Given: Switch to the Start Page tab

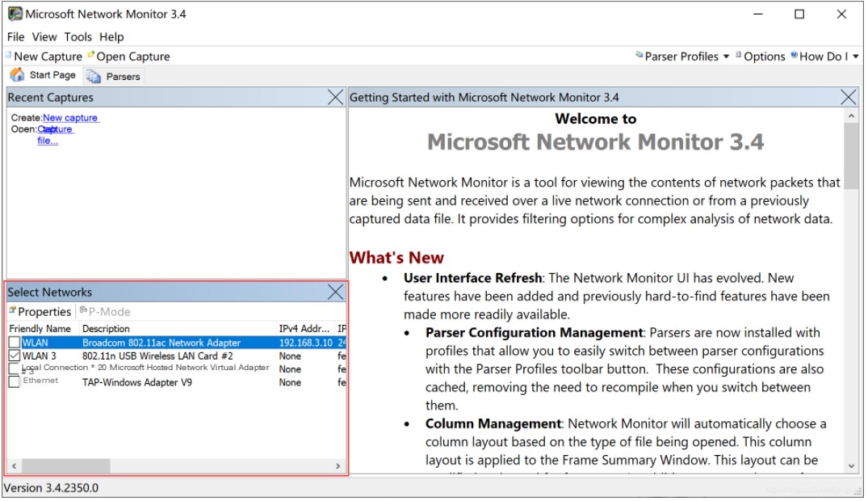Looking at the screenshot, I should [44, 75].
